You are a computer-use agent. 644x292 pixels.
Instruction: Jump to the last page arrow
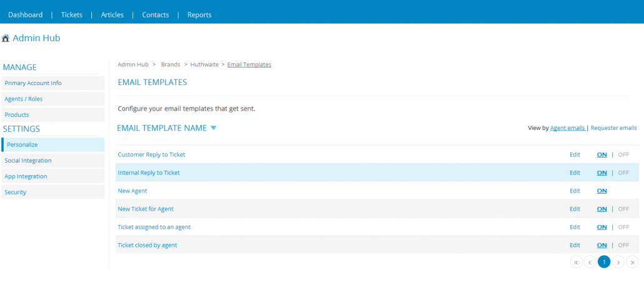tap(632, 262)
